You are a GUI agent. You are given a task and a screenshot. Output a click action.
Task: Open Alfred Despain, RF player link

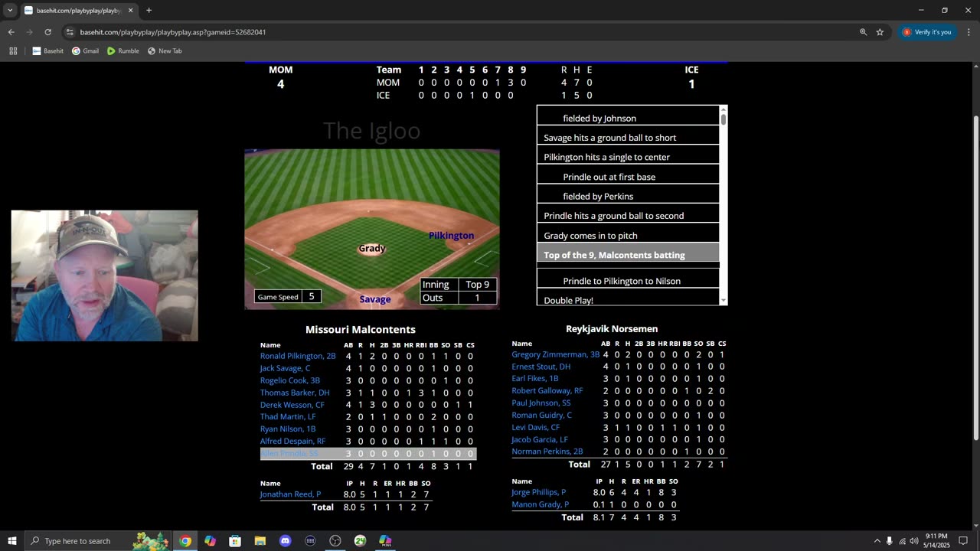[292, 442]
